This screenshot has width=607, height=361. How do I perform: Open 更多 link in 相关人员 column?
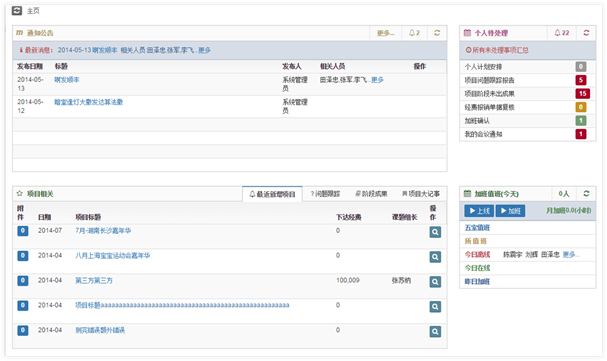click(x=377, y=80)
